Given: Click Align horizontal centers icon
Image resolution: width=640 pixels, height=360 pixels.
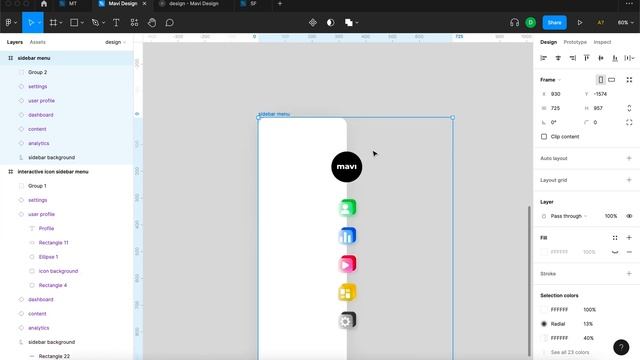Looking at the screenshot, I should (x=558, y=58).
